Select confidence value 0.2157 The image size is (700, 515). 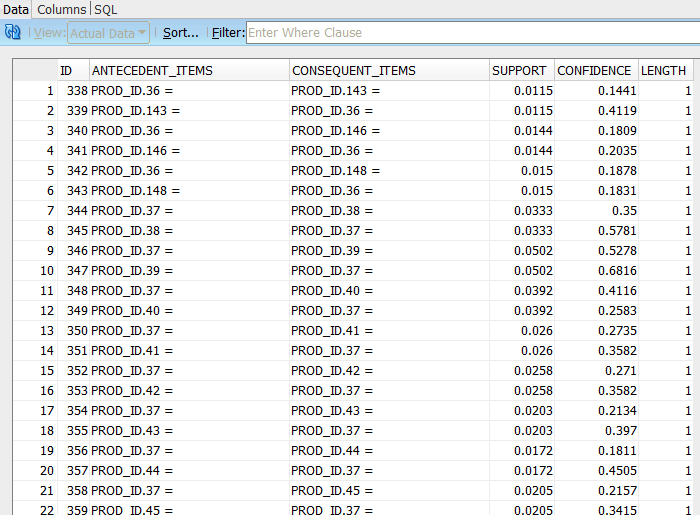click(x=596, y=490)
